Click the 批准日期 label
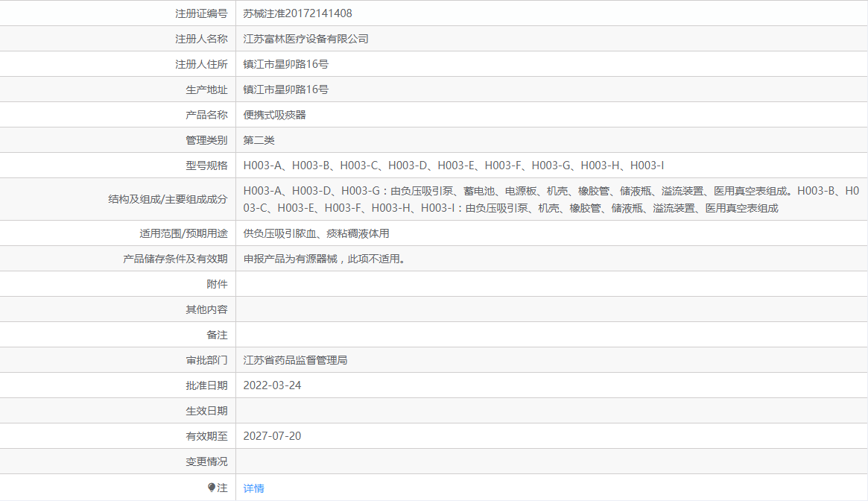The image size is (868, 501). click(x=206, y=385)
